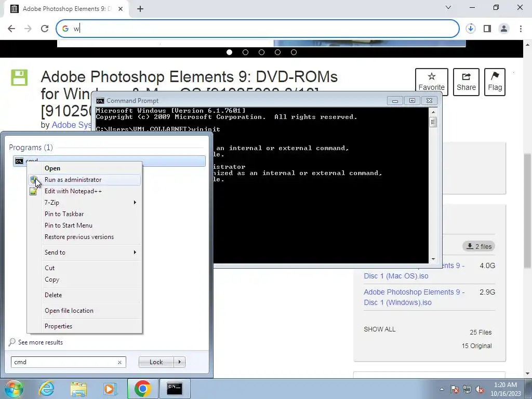Choose Restore previous versions
The height and width of the screenshot is (399, 532).
(x=84, y=237)
